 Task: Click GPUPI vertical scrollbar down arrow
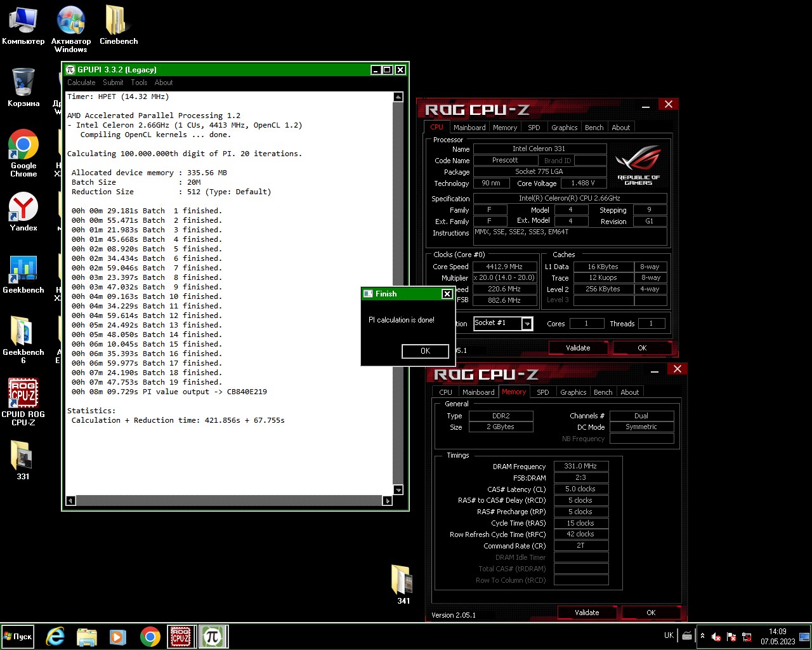click(x=398, y=489)
